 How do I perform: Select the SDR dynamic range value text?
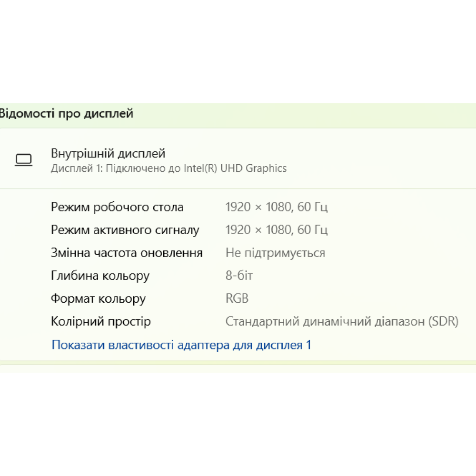click(341, 321)
